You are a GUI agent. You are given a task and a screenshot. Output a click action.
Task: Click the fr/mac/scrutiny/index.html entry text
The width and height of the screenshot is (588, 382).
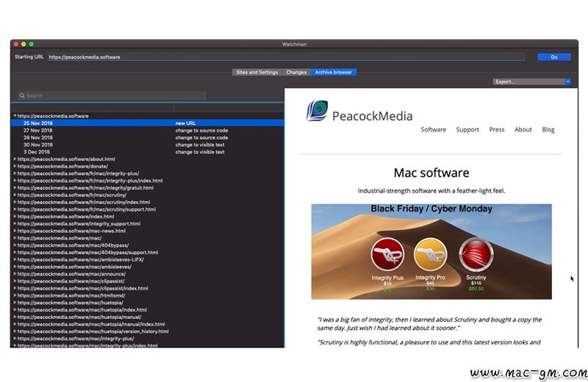84,202
